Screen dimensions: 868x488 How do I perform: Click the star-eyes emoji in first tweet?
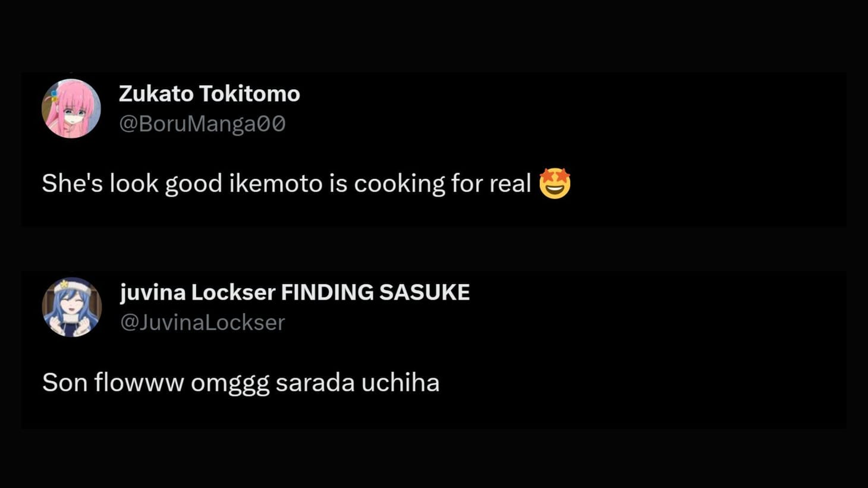tap(555, 183)
